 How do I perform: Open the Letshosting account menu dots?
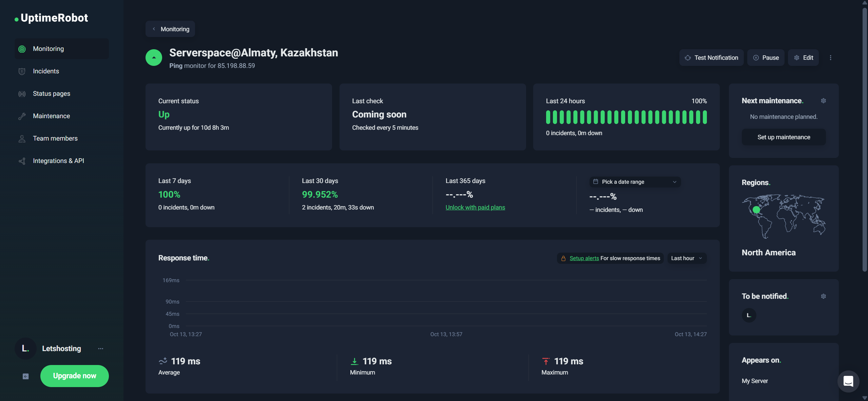point(101,349)
